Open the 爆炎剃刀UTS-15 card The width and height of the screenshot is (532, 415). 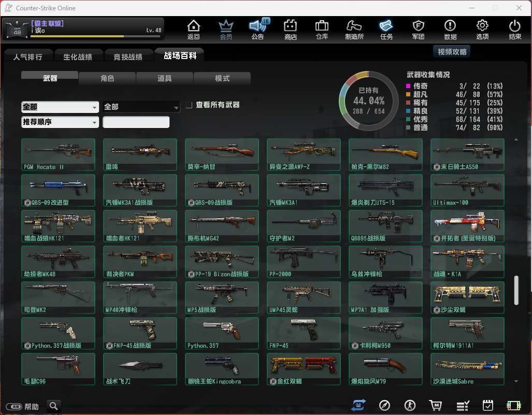click(385, 190)
